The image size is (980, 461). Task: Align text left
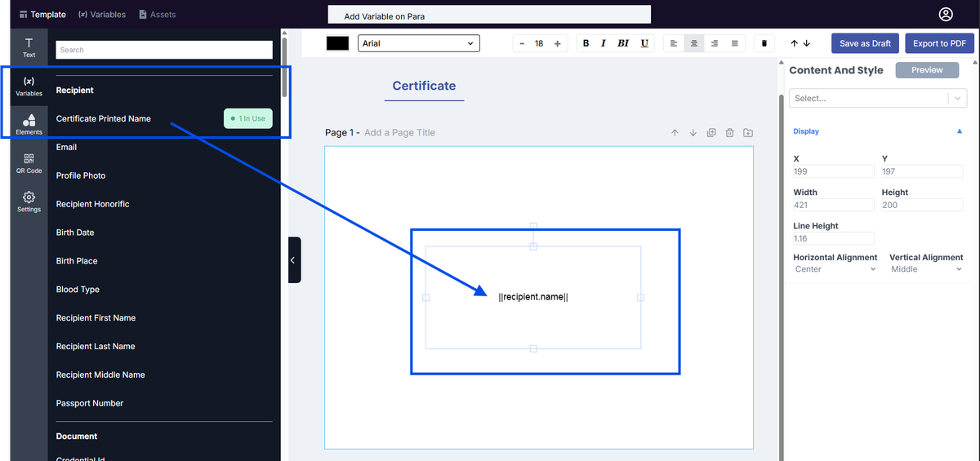(674, 43)
